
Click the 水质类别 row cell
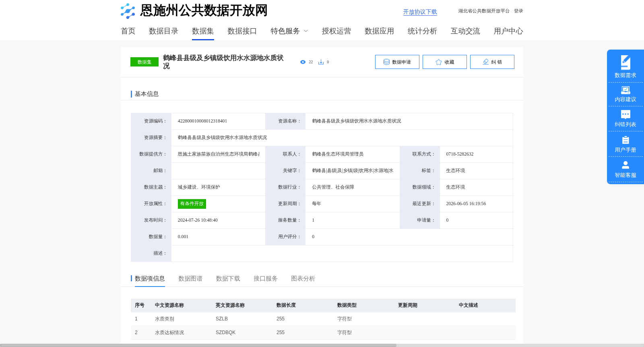coord(165,319)
